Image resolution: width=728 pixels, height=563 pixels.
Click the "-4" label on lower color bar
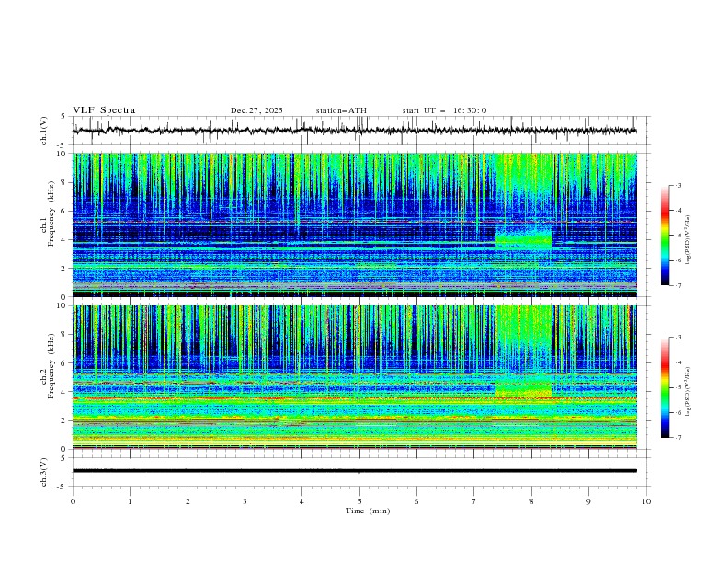[677, 362]
